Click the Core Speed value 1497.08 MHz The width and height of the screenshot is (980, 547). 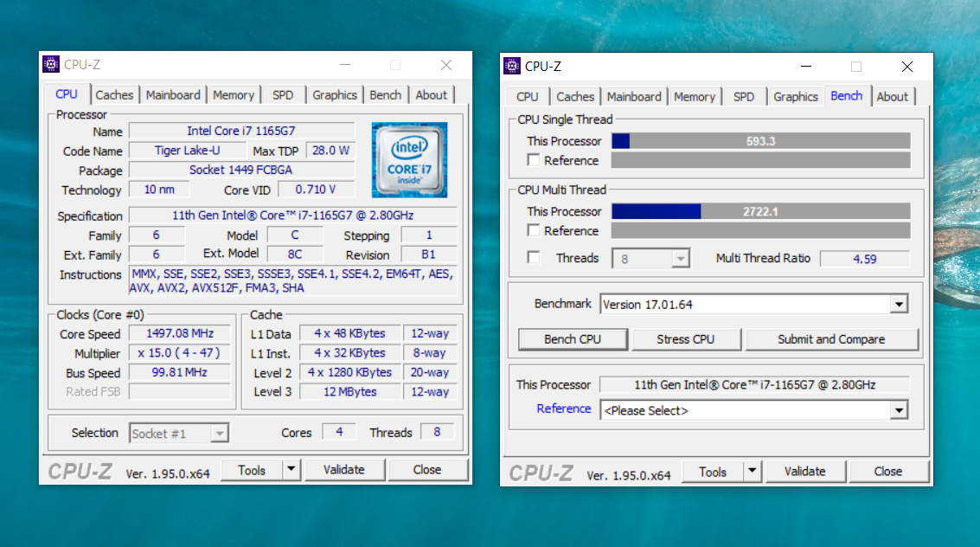(x=180, y=334)
